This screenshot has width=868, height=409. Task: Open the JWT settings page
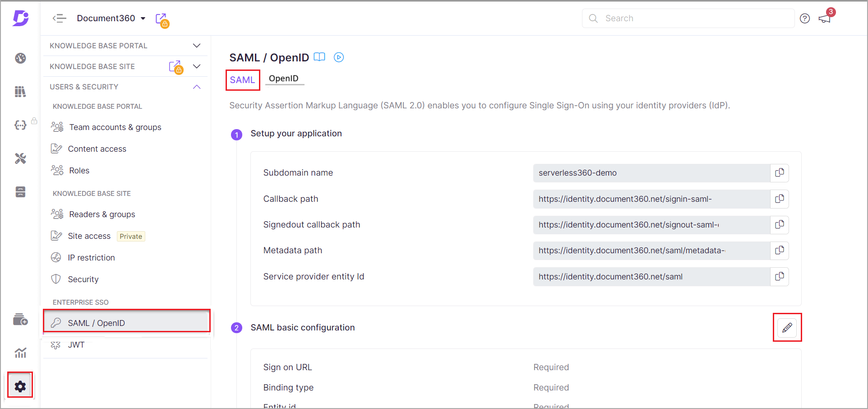click(x=76, y=345)
